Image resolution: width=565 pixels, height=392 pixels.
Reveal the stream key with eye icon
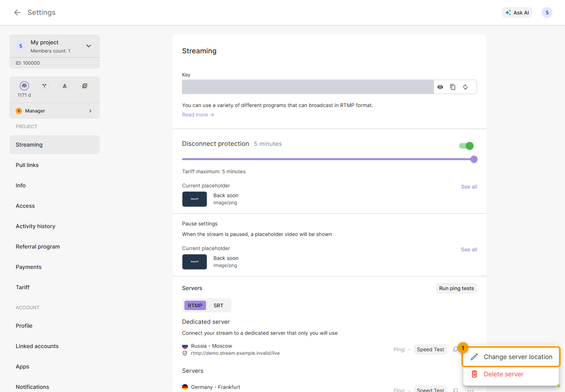pyautogui.click(x=440, y=87)
